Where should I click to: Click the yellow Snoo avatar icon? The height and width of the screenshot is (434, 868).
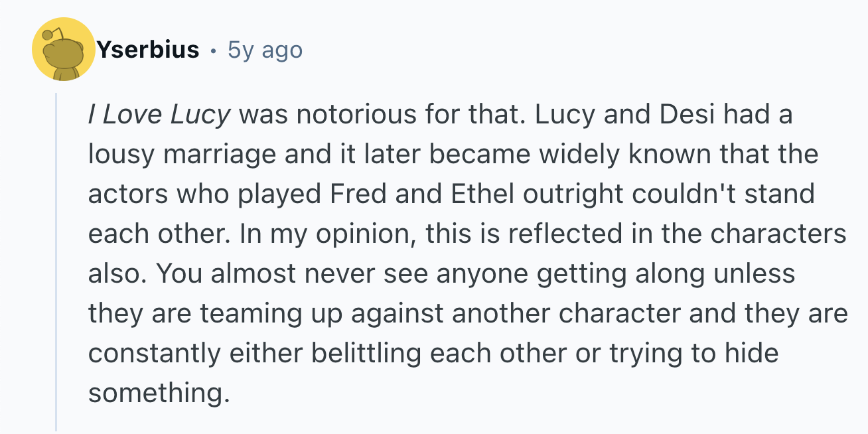pos(63,50)
